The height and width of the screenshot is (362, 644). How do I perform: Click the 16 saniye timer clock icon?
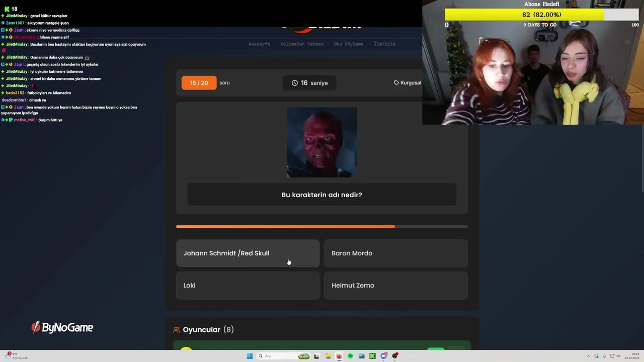tap(295, 83)
